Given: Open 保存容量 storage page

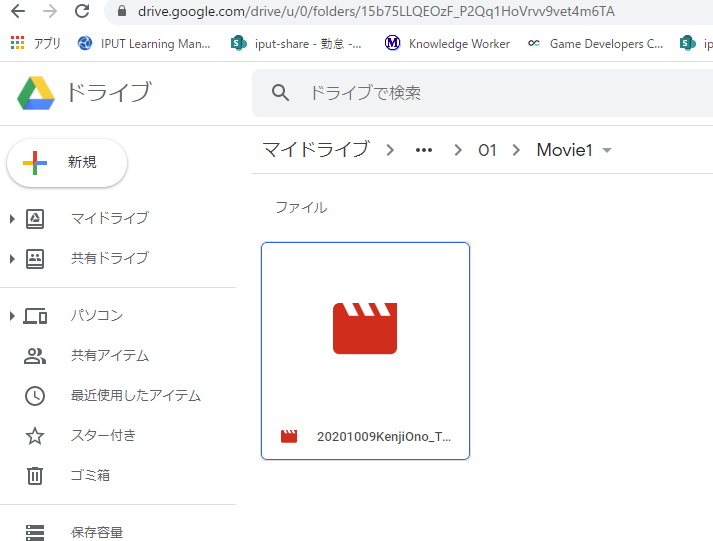Looking at the screenshot, I should click(97, 533).
